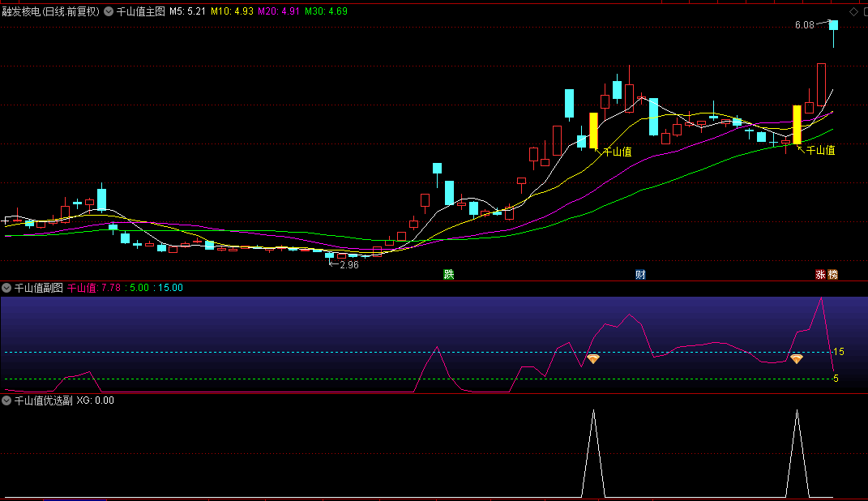The width and height of the screenshot is (868, 501).
Task: Click the 榜 marker icon
Action: coord(832,274)
